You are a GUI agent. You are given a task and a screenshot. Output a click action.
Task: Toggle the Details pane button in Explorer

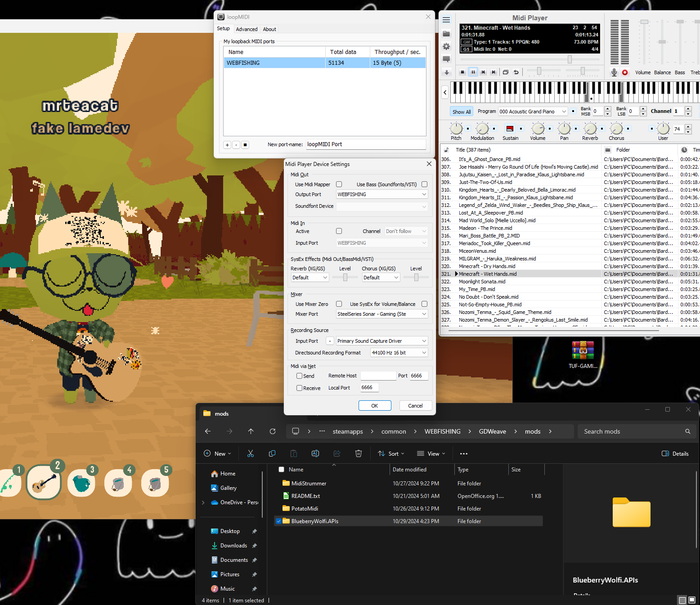click(675, 453)
